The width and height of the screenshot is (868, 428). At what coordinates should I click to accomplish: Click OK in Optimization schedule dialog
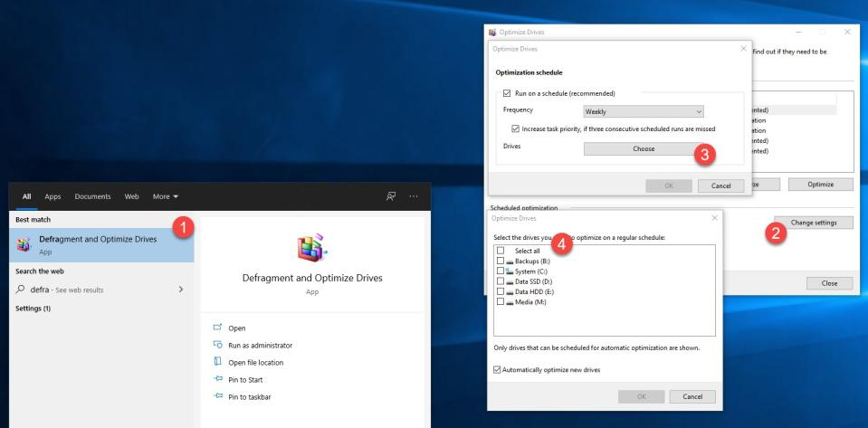coord(669,185)
